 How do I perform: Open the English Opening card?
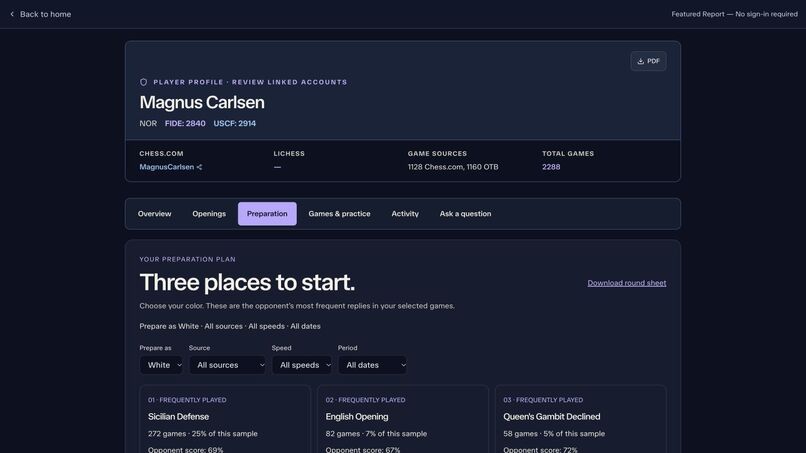(x=403, y=419)
